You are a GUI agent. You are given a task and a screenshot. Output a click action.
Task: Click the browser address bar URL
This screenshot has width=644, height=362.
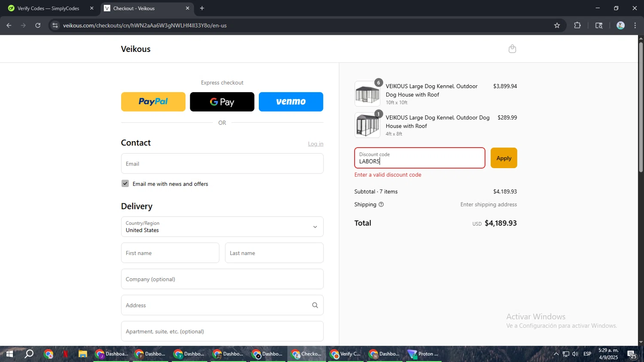pyautogui.click(x=145, y=25)
